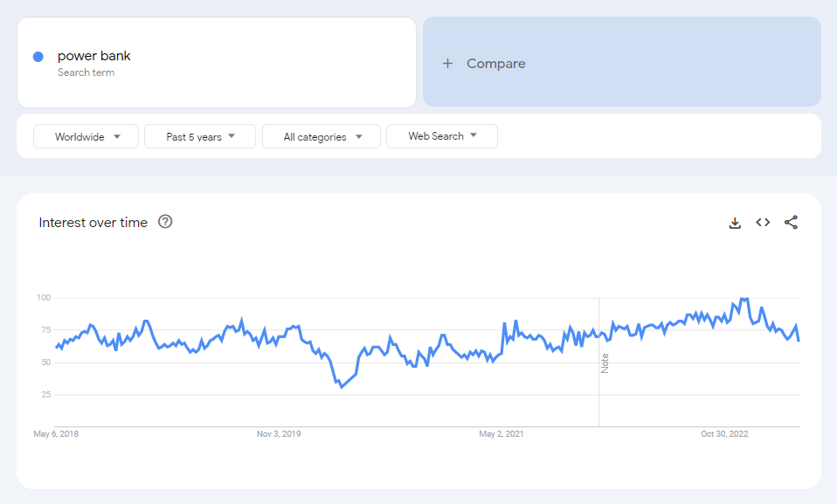Open the Past 5 years time range dropdown

click(x=199, y=136)
